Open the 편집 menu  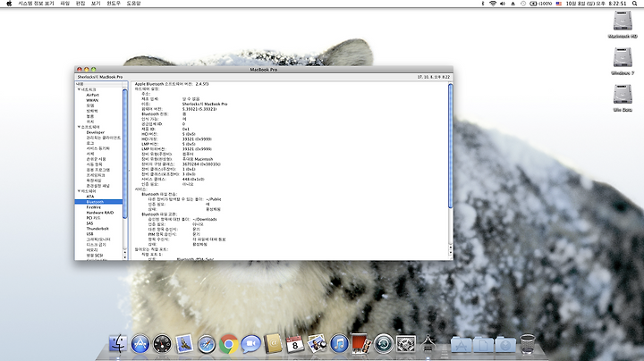[80, 4]
